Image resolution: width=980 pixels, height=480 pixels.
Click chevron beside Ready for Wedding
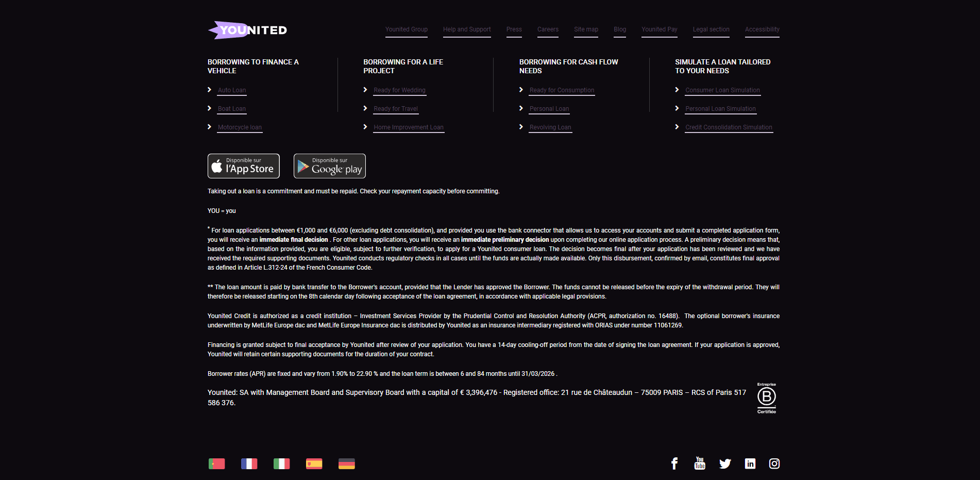365,90
